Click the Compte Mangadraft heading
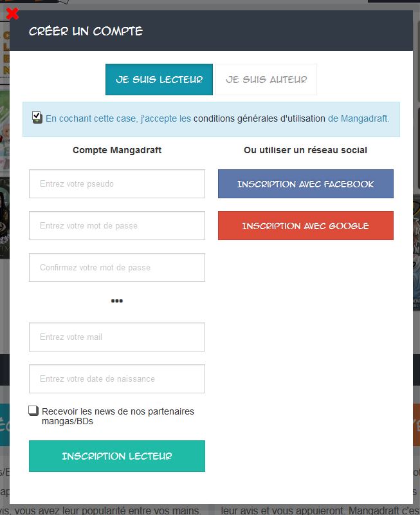The height and width of the screenshot is (515, 420). [x=117, y=150]
